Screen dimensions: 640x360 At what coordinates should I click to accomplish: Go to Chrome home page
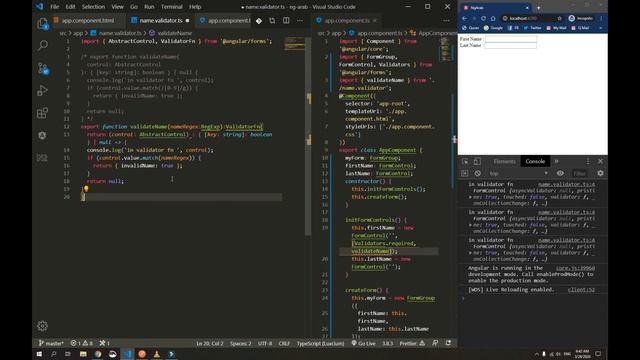493,18
